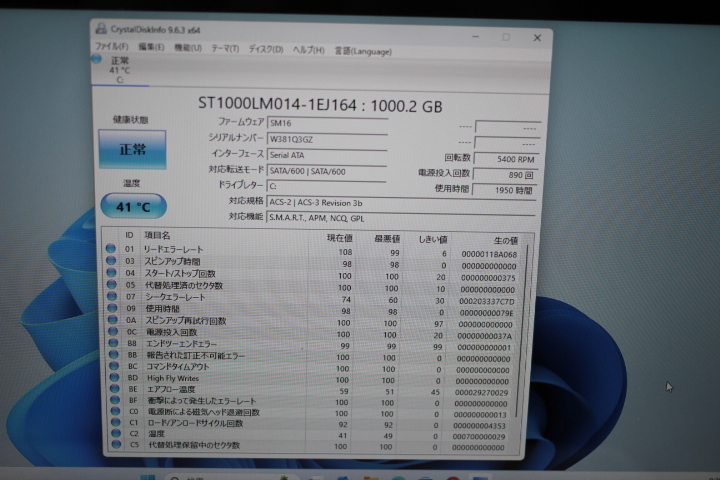Open the テーマ(T) menu
The height and width of the screenshot is (480, 720).
pyautogui.click(x=225, y=49)
